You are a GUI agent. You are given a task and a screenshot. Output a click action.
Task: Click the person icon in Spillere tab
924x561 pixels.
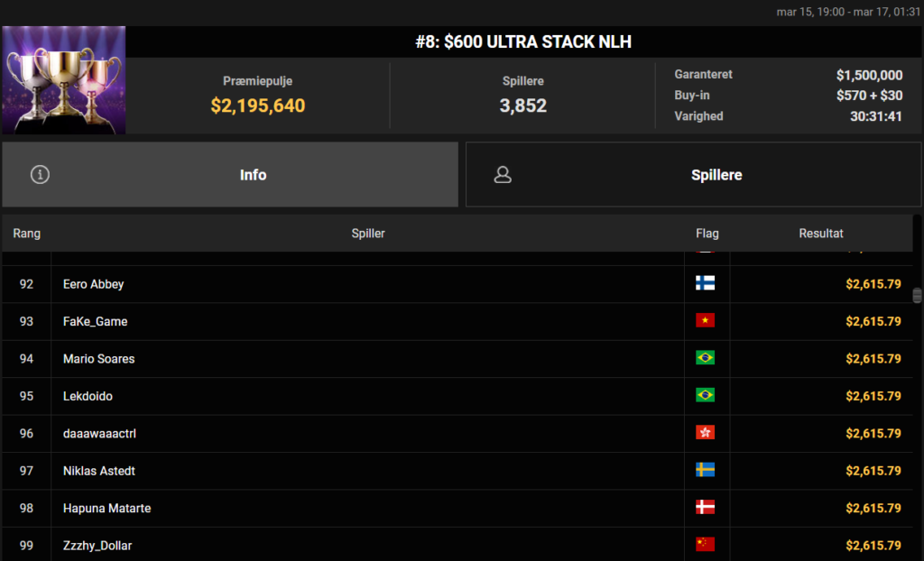coord(503,175)
